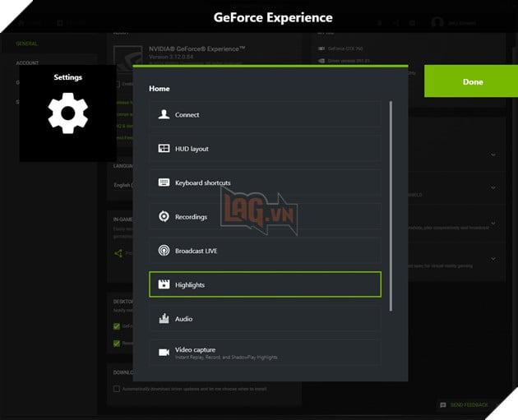Click the dimmed gear icon in the top bar
518x420 pixels.
click(x=412, y=23)
